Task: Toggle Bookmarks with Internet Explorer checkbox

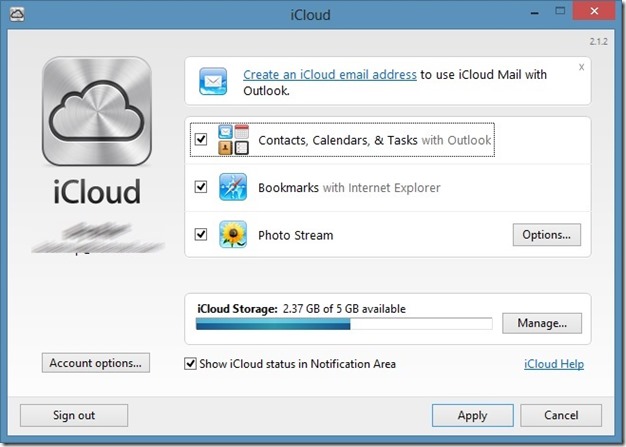Action: point(200,187)
